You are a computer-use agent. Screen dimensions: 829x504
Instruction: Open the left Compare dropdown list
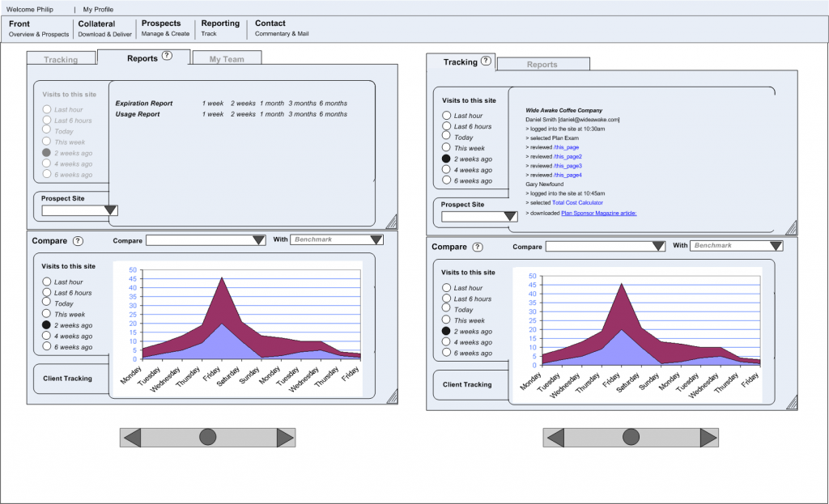coord(258,240)
